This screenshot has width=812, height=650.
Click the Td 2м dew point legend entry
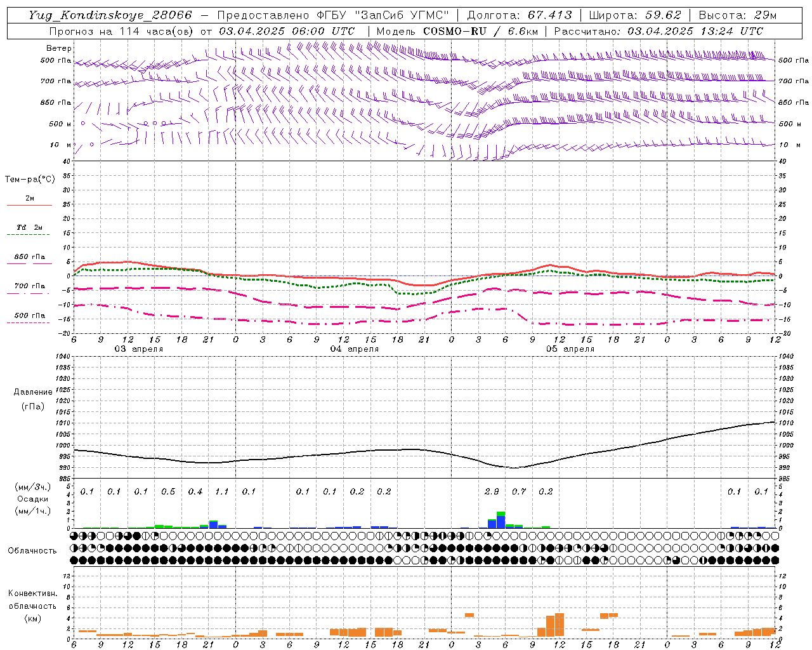point(29,227)
